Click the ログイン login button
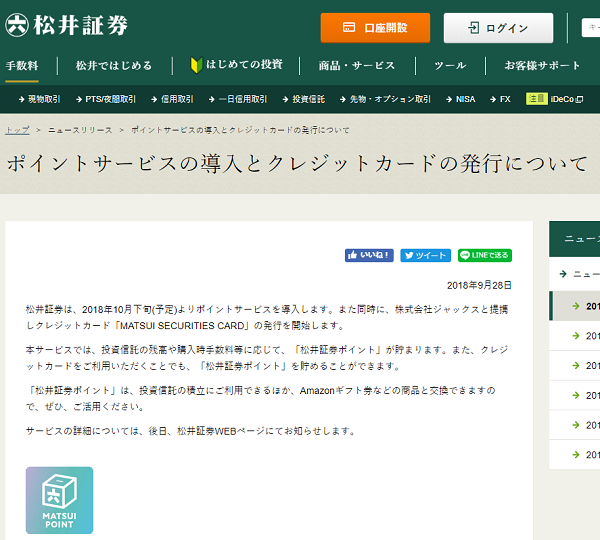600x540 pixels. (498, 28)
